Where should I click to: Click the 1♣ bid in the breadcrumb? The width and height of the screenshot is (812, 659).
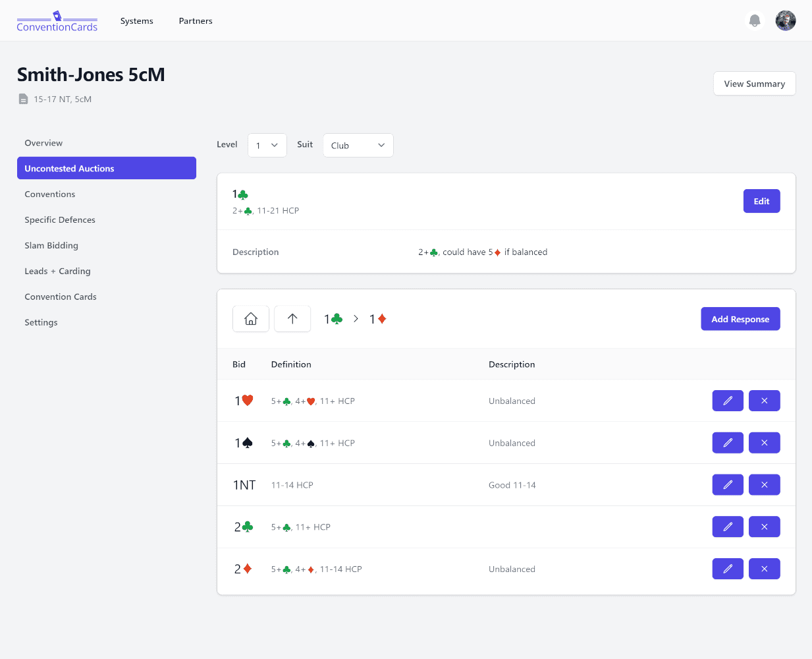click(333, 319)
